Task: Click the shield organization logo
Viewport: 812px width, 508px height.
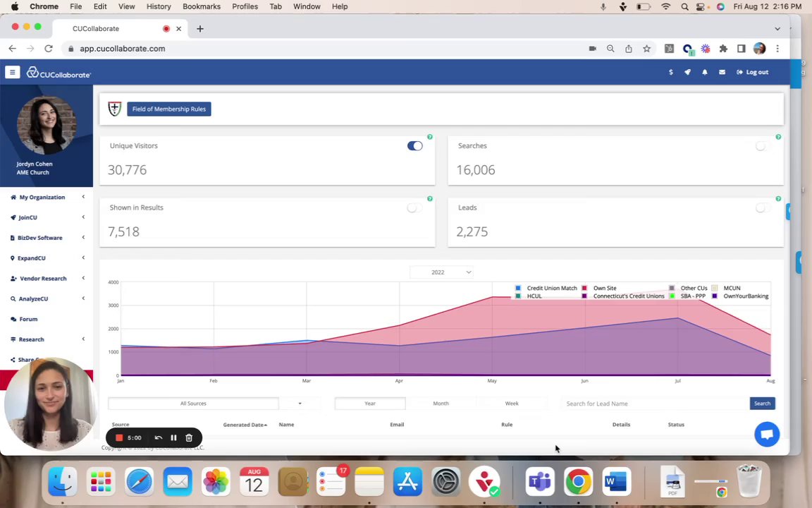Action: coord(114,109)
